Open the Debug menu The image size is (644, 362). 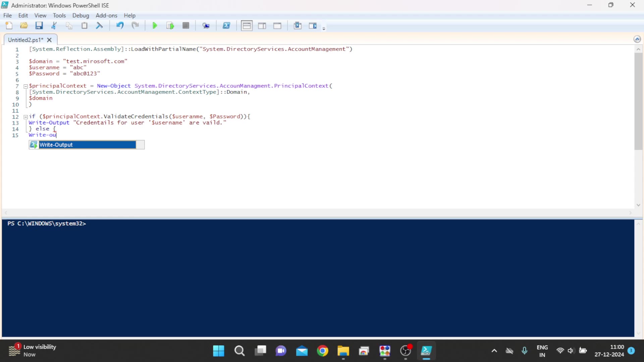pyautogui.click(x=80, y=15)
